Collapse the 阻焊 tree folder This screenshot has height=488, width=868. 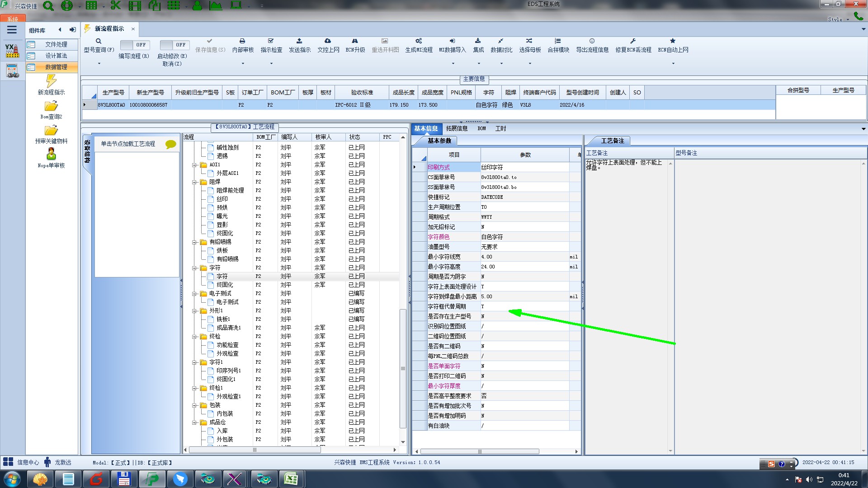point(194,182)
